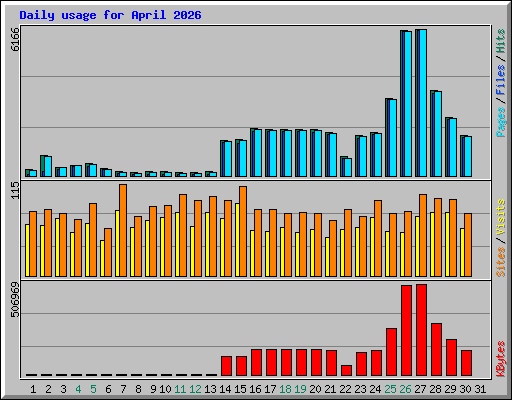Click green weekend day label 4

pyautogui.click(x=78, y=389)
